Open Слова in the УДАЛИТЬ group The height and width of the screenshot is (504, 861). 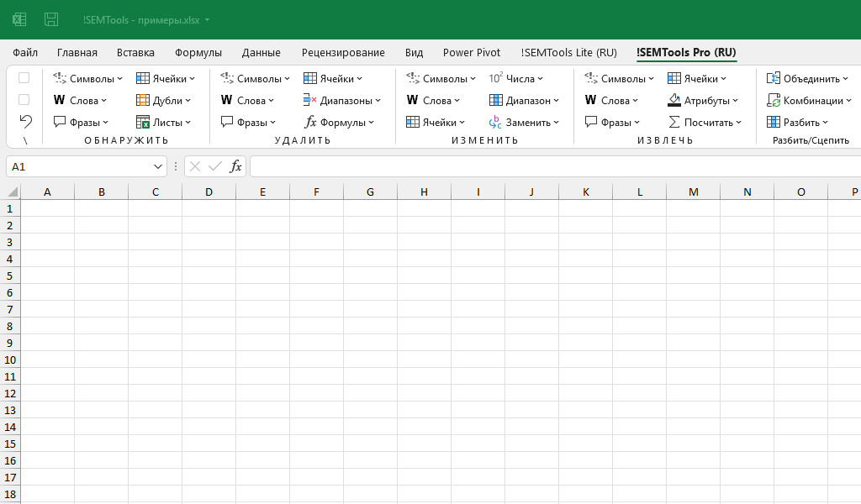[247, 100]
